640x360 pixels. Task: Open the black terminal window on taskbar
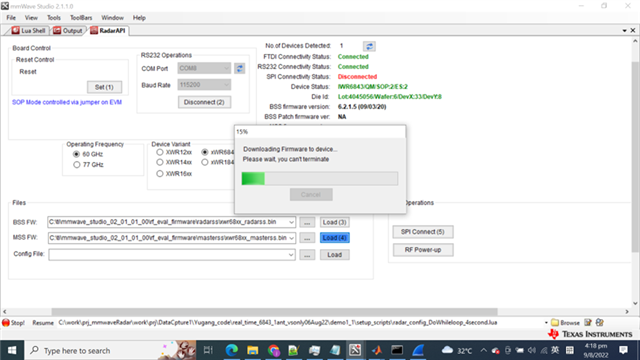[x=397, y=350]
